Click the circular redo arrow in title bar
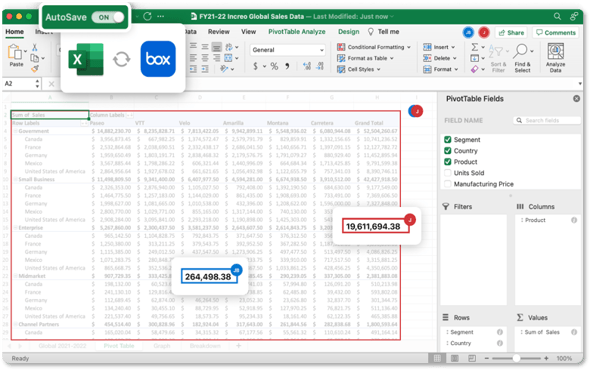This screenshot has width=590, height=370. point(148,16)
